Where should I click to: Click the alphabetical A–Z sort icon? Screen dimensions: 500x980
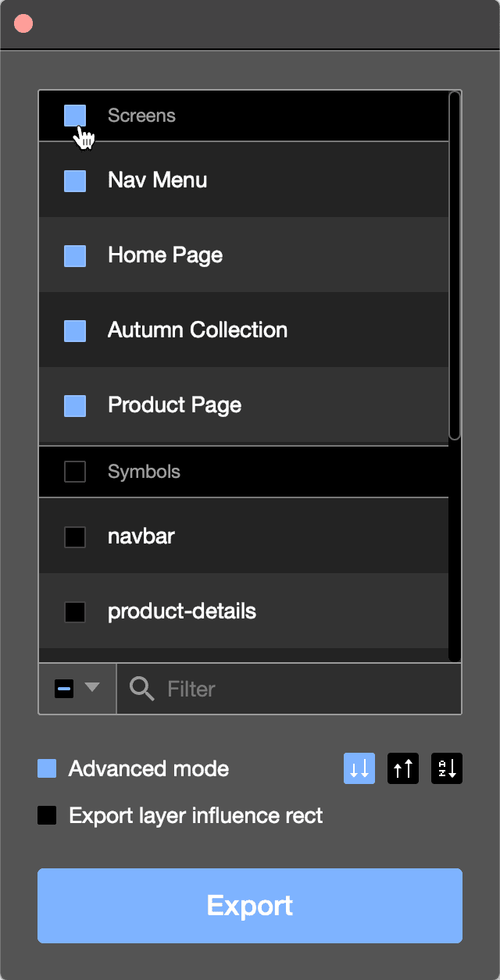[x=447, y=768]
